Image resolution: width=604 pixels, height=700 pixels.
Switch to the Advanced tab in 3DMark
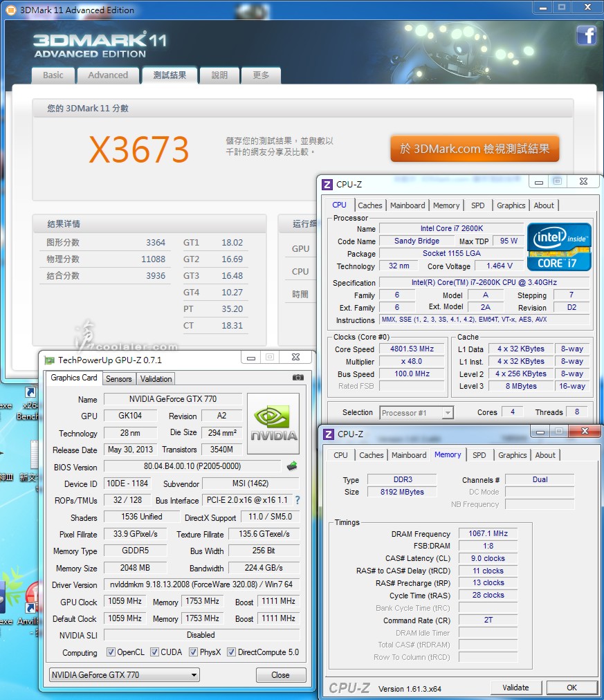click(x=108, y=75)
